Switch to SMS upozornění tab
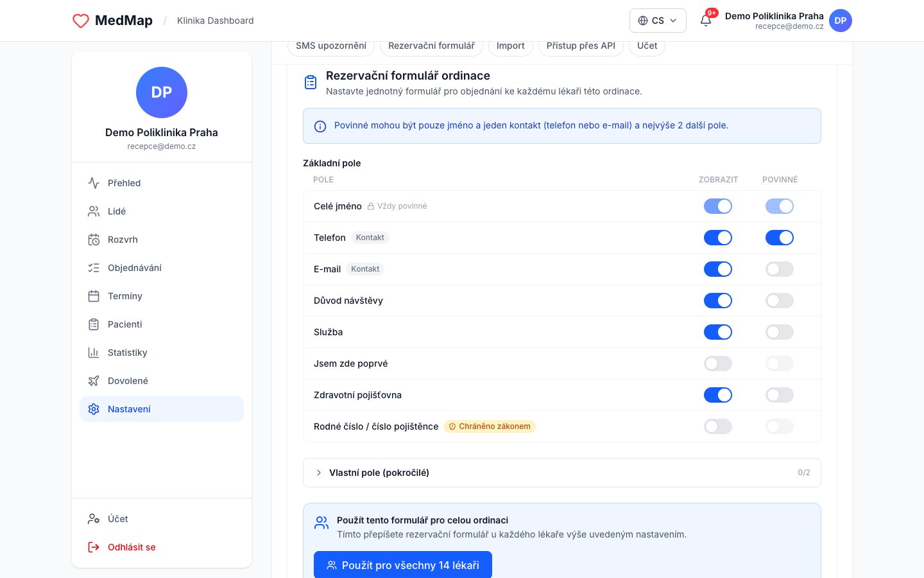 pyautogui.click(x=331, y=46)
